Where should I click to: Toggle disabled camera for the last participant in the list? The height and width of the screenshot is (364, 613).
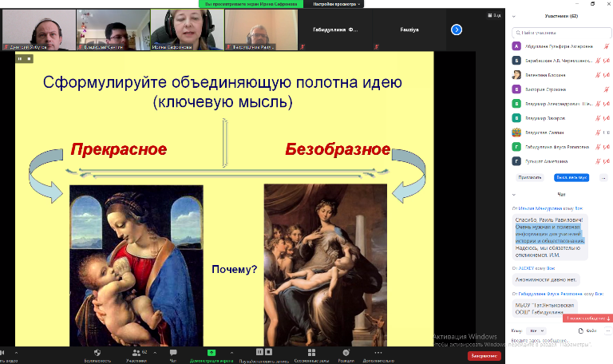point(607,161)
